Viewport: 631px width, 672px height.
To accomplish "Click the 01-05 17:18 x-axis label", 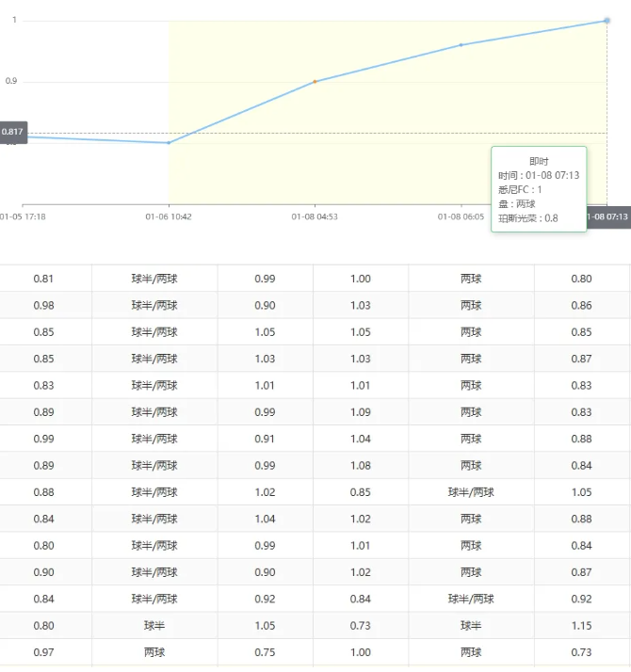I will coord(24,216).
